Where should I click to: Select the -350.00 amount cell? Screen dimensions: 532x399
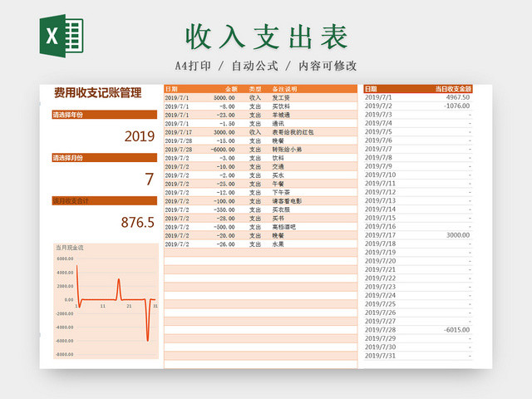[x=224, y=210]
